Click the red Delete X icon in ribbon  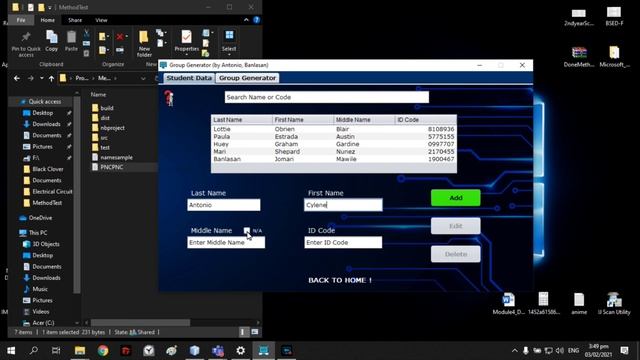[120, 37]
